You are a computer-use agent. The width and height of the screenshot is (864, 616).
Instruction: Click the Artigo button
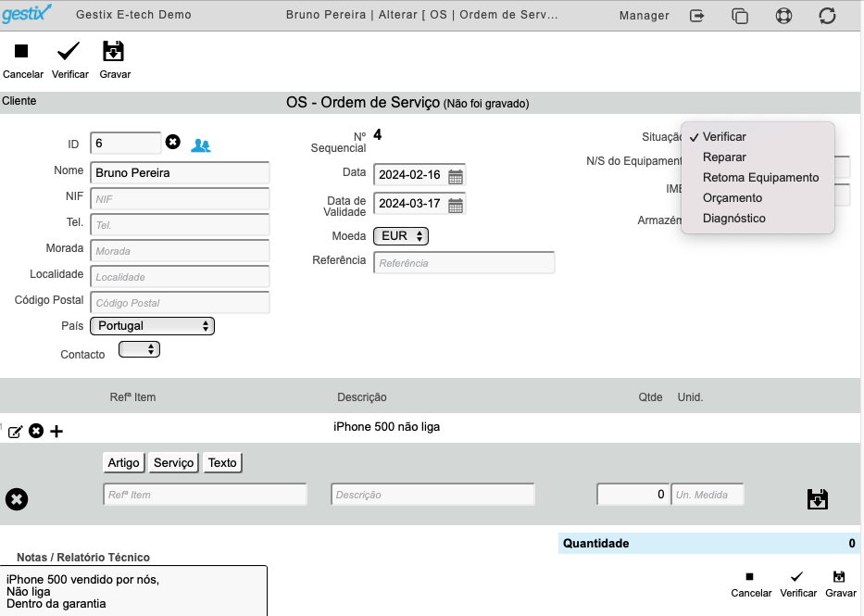point(123,463)
